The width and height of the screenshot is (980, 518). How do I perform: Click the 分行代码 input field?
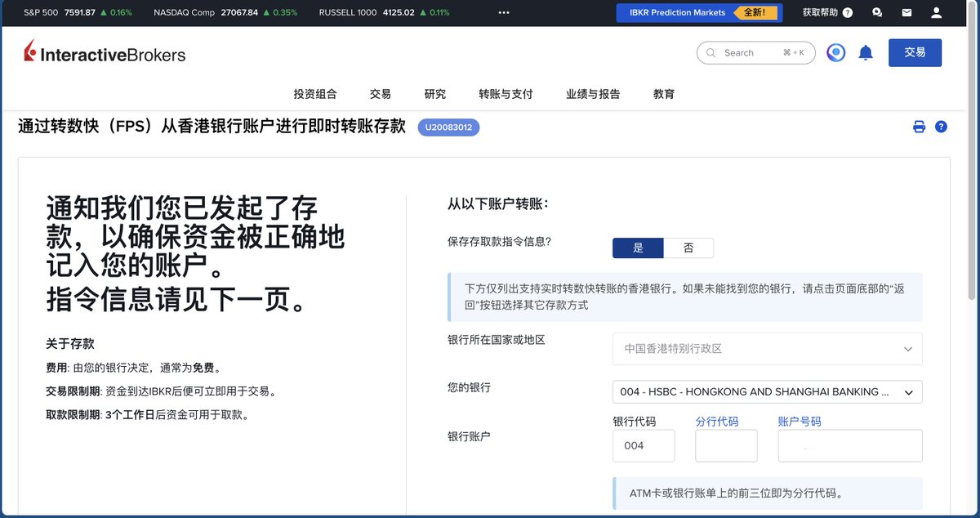726,446
